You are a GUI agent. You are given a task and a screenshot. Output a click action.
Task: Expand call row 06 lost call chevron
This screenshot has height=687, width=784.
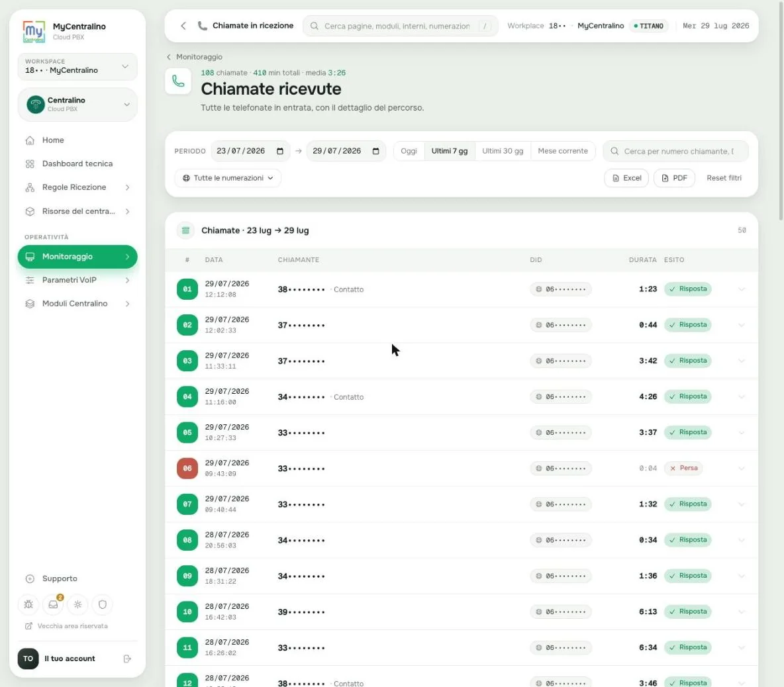(742, 469)
